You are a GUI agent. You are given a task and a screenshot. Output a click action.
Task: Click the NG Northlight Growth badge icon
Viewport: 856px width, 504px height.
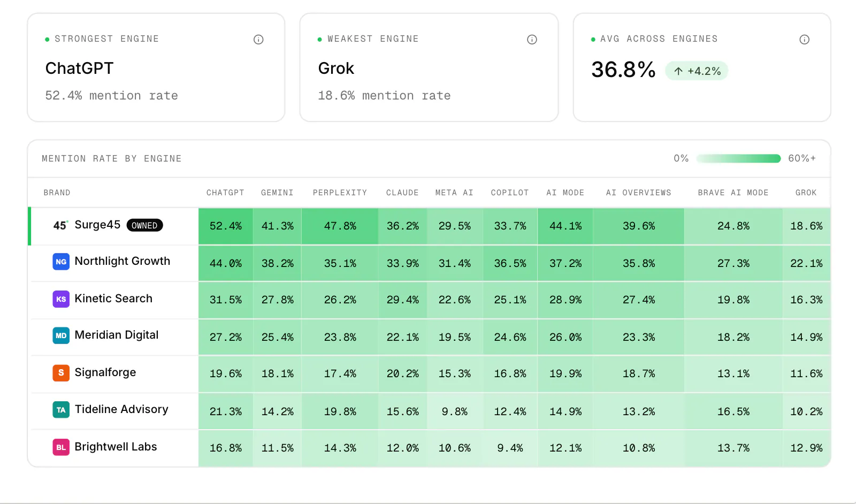pyautogui.click(x=61, y=262)
